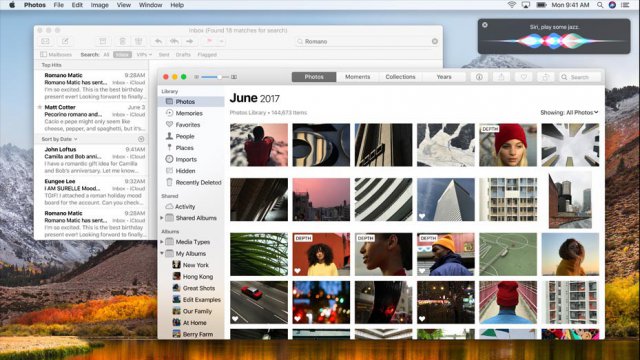Open the Hong Kong album
Viewport: 640px width, 360px height.
pos(193,276)
